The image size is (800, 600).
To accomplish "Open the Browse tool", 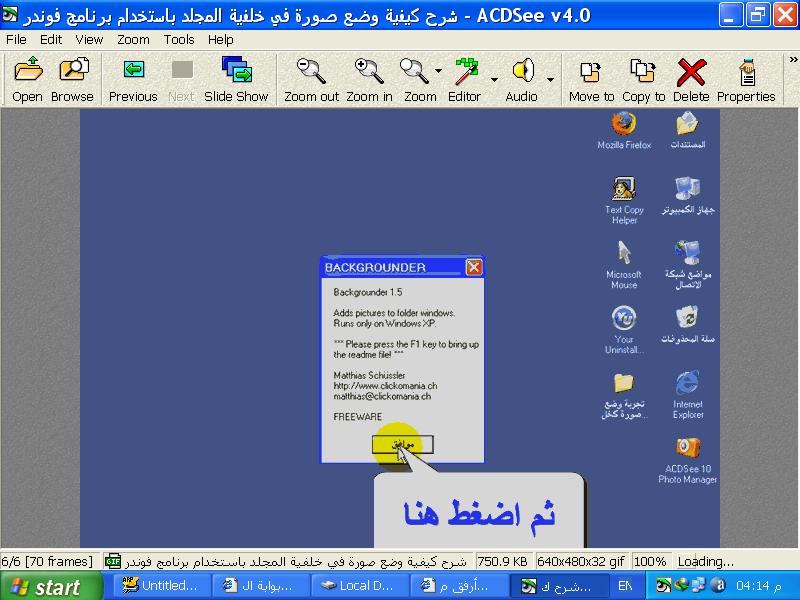I will (72, 72).
